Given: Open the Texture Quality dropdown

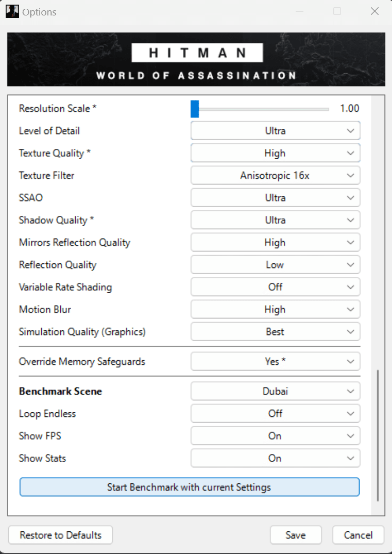Looking at the screenshot, I should 275,153.
